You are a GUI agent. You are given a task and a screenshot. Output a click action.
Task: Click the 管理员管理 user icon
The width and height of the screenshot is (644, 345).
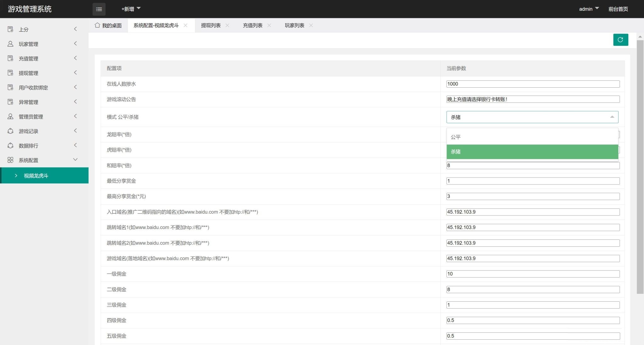click(10, 116)
